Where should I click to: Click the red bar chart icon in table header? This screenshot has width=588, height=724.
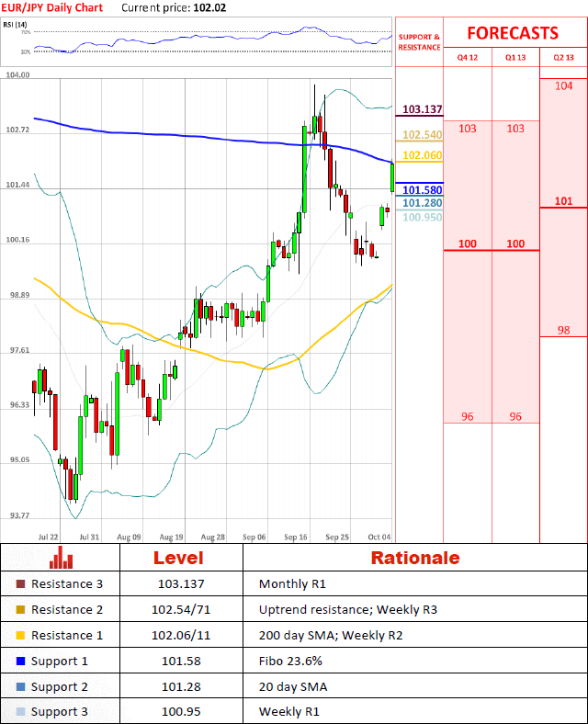[62, 558]
